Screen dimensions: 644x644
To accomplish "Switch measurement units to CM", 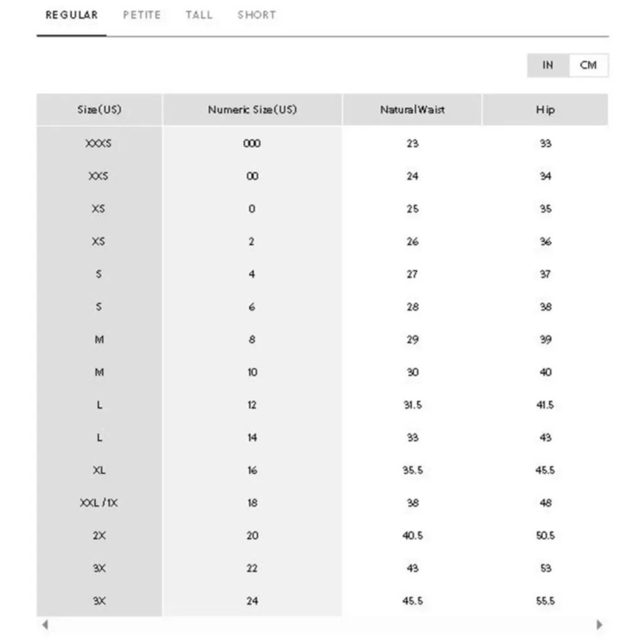I will coord(588,65).
